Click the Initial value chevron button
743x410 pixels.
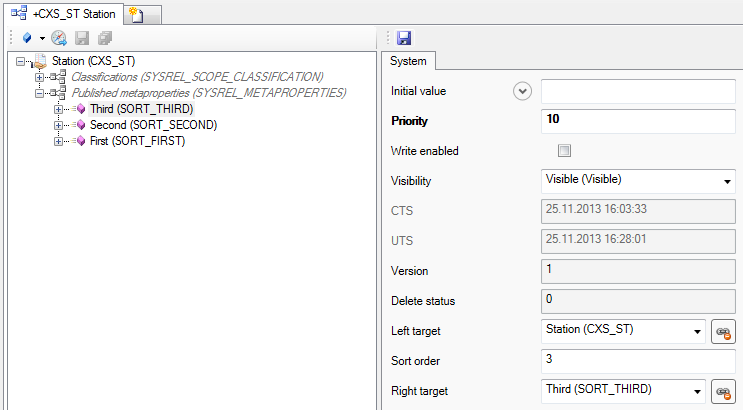coord(521,91)
